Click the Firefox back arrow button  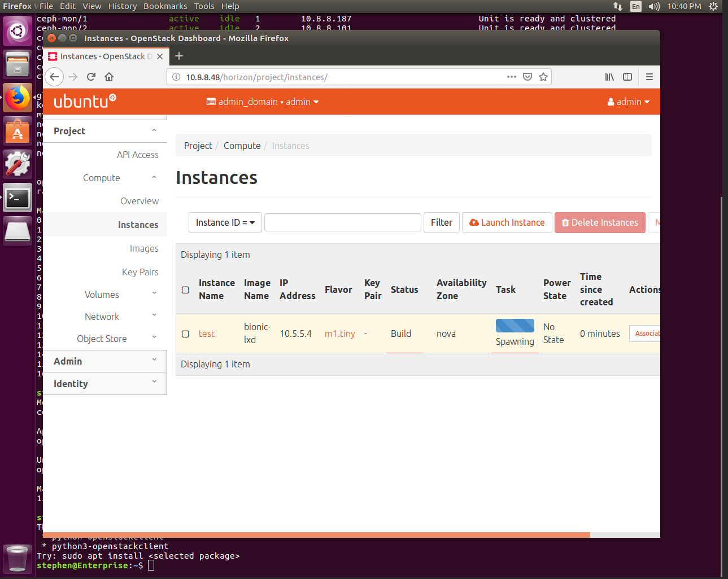coord(54,77)
